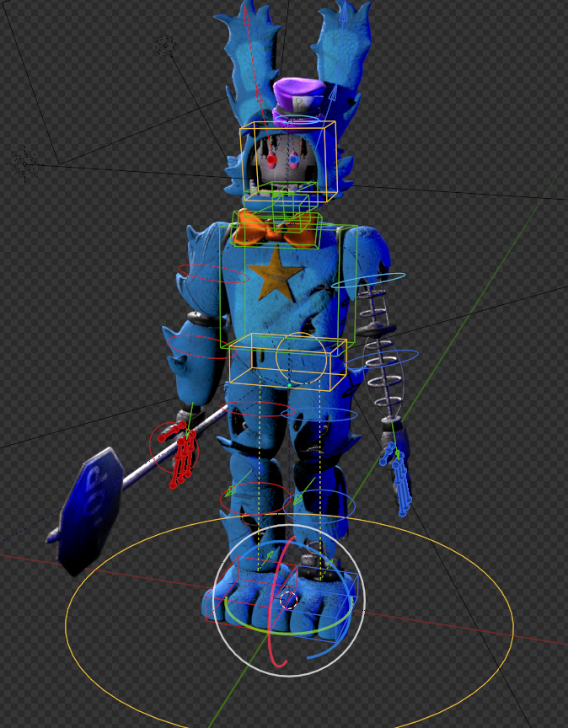Click the 3D cursor inside the gizmo
568x728 pixels.
289,600
